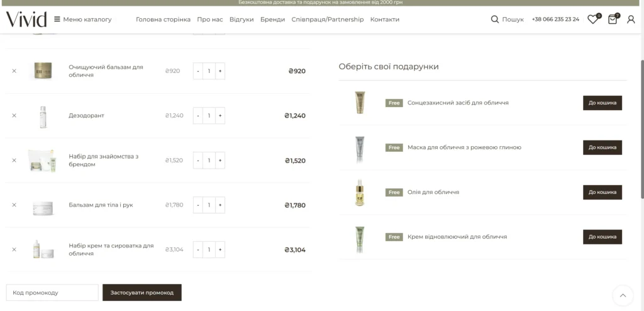The image size is (644, 311).
Task: Remove Набір крем та сироватка item
Action: click(14, 250)
